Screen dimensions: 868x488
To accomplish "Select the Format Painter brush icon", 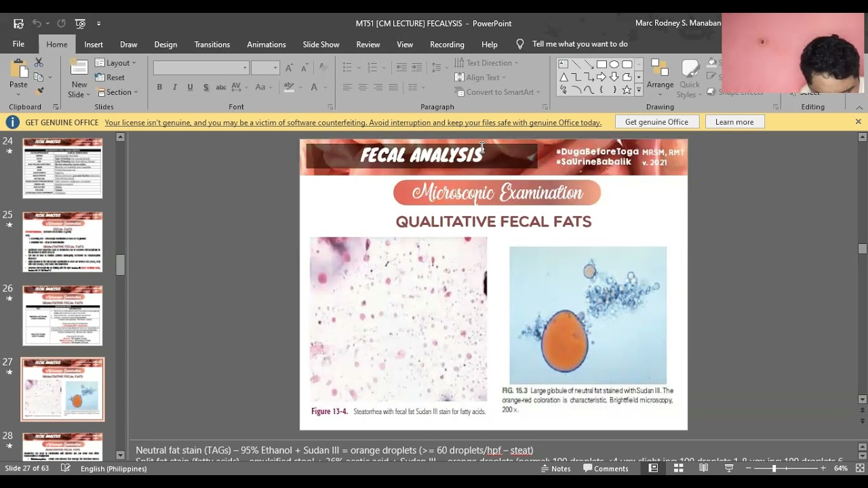I will click(39, 91).
